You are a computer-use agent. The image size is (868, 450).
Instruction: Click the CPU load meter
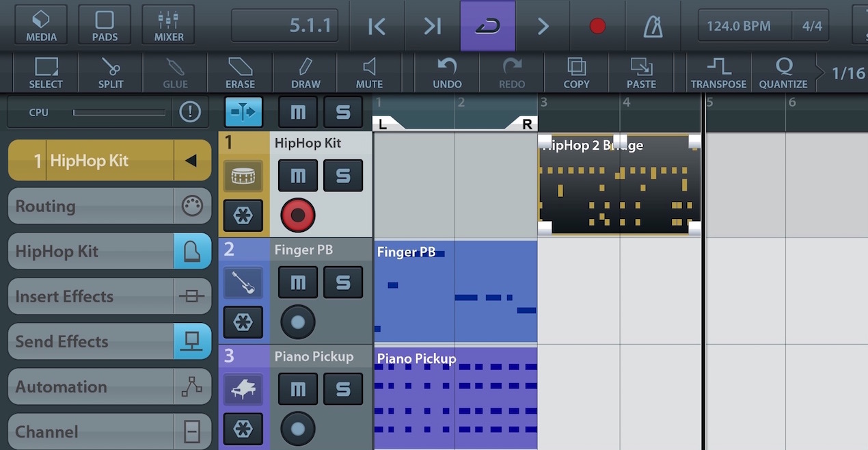click(x=119, y=112)
